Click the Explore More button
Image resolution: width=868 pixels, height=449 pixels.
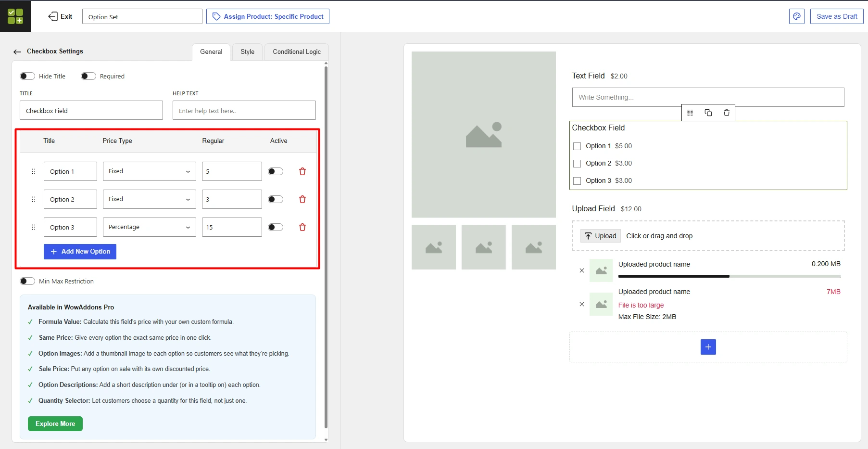pos(55,424)
